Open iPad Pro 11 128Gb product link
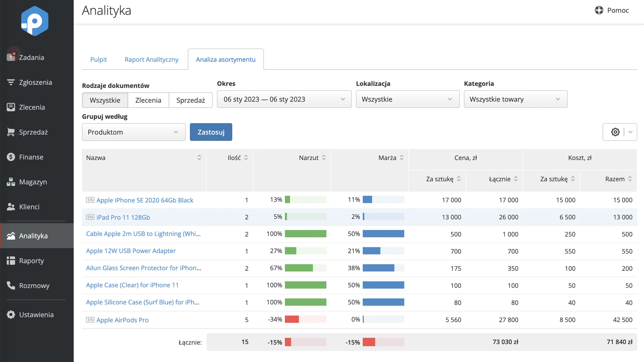Image resolution: width=644 pixels, height=362 pixels. pyautogui.click(x=123, y=217)
